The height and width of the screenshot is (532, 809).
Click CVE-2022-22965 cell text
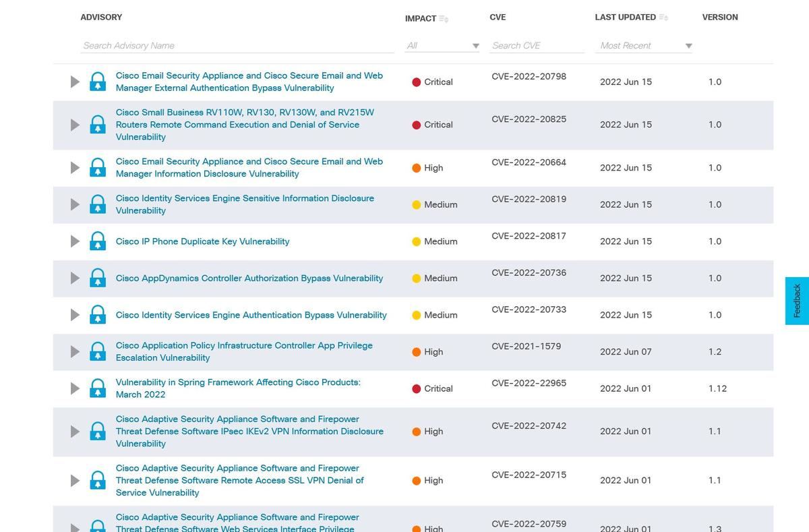point(529,383)
